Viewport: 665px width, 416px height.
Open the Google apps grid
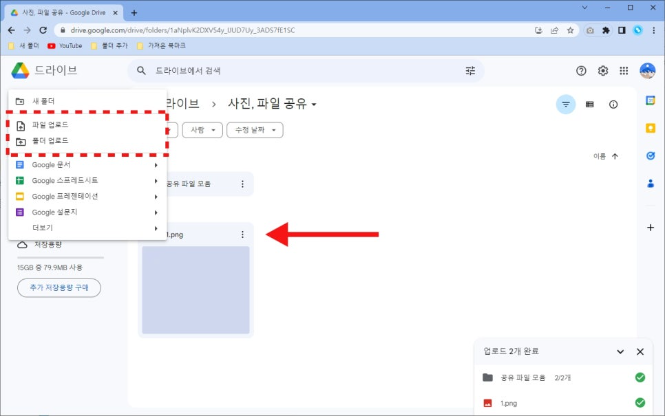tap(624, 72)
